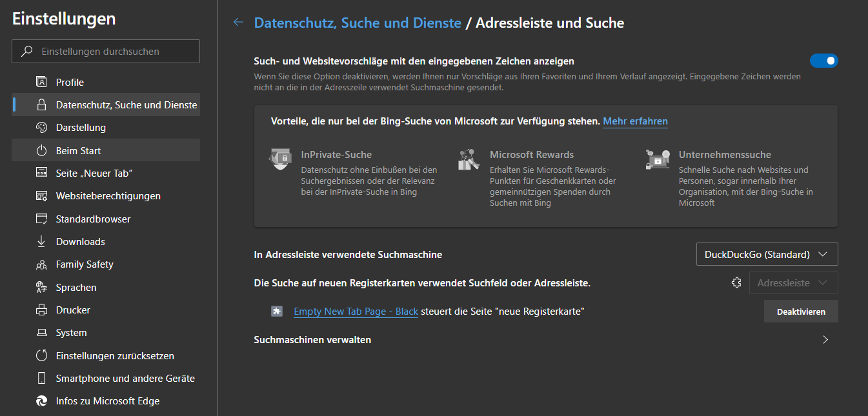868x416 pixels.
Task: Click the Downloads arrow icon
Action: 42,241
